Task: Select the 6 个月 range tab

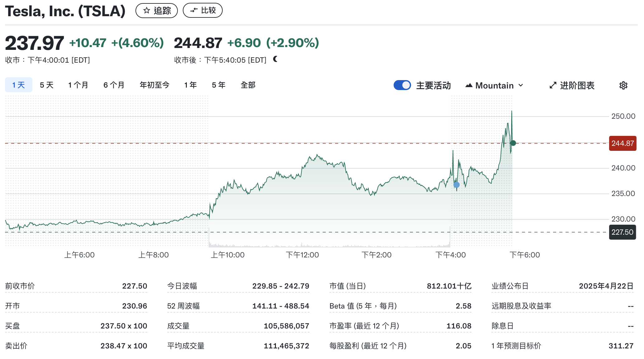Action: pyautogui.click(x=114, y=85)
